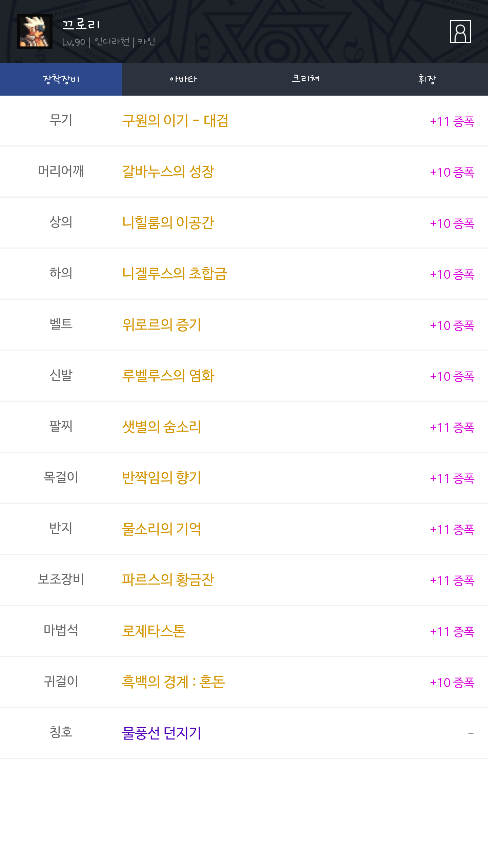Click the character name 끄로리
This screenshot has height=868, width=488.
(x=81, y=24)
